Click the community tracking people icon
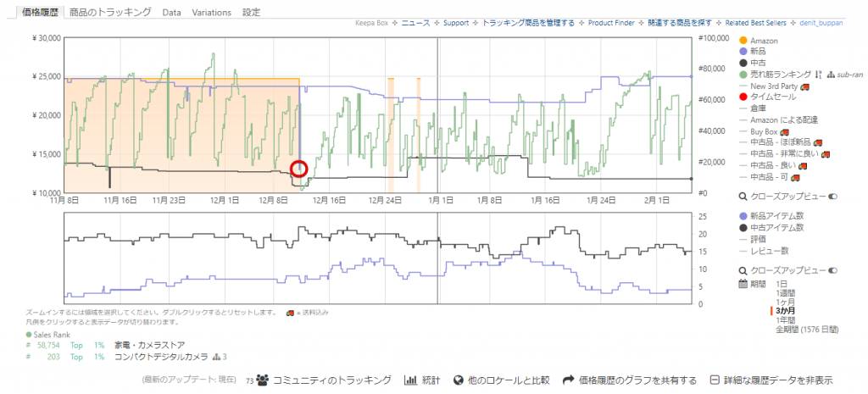This screenshot has width=868, height=394. [263, 380]
